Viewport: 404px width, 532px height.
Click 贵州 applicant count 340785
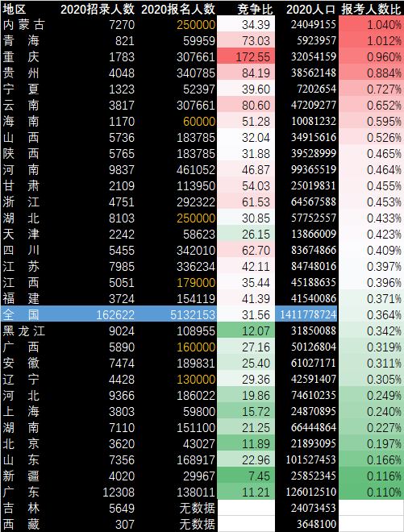click(196, 73)
